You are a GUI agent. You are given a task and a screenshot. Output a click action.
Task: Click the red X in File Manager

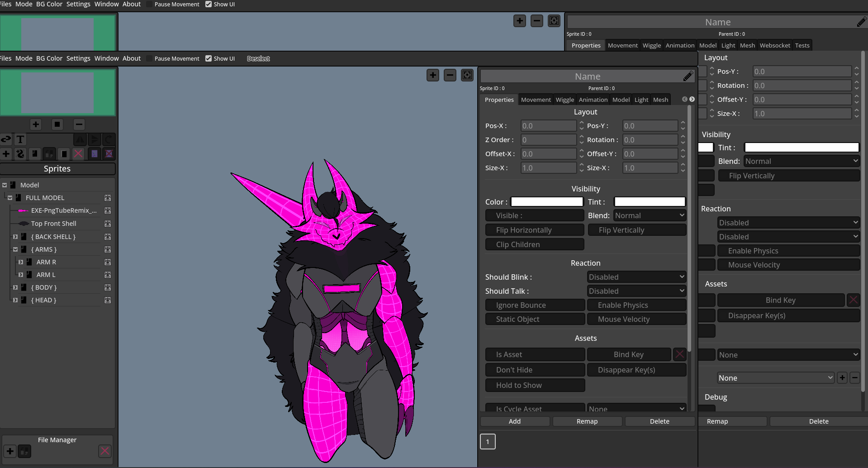point(105,451)
